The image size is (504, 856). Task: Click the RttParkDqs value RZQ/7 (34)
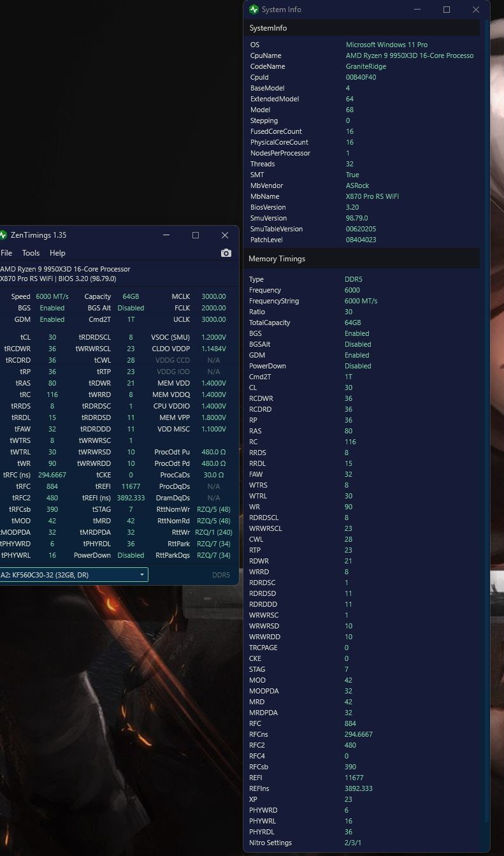[x=213, y=555]
